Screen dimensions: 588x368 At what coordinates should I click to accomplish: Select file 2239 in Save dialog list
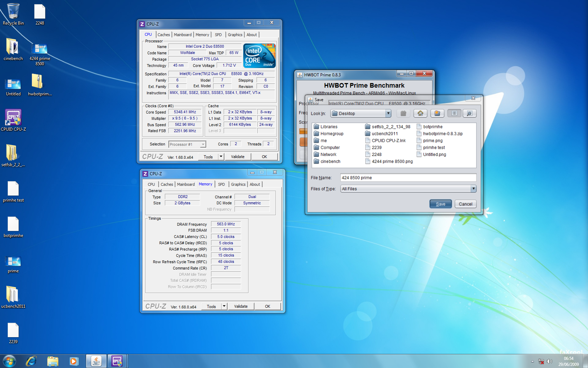point(373,148)
